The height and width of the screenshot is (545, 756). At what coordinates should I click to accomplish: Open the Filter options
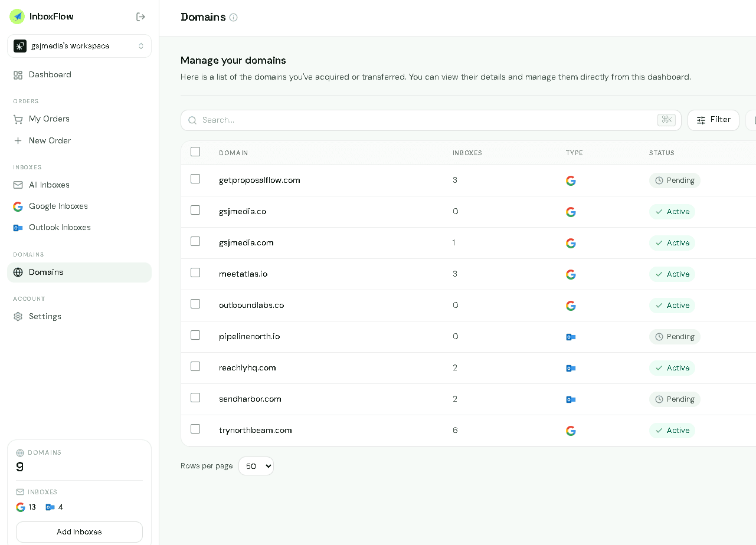point(714,120)
